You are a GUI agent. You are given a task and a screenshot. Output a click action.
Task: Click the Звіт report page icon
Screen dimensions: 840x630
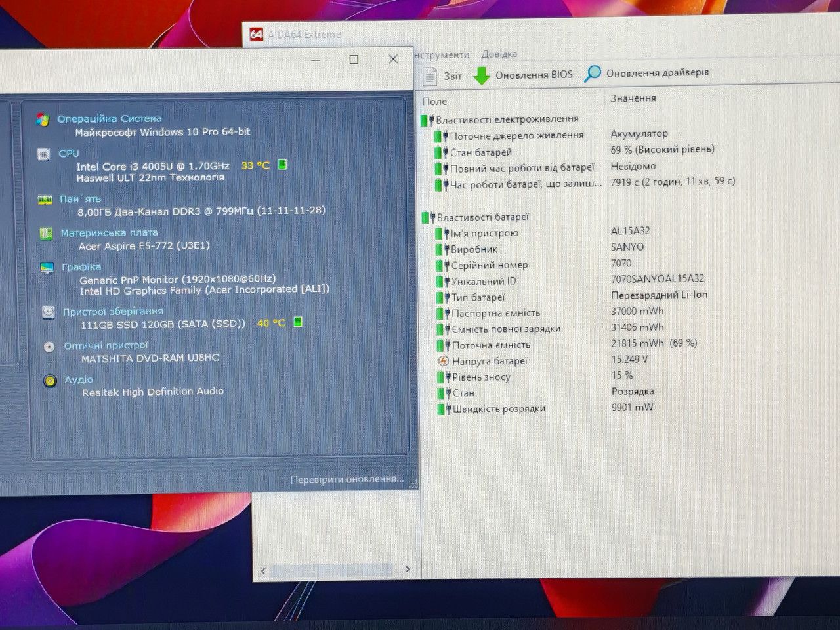pyautogui.click(x=430, y=76)
